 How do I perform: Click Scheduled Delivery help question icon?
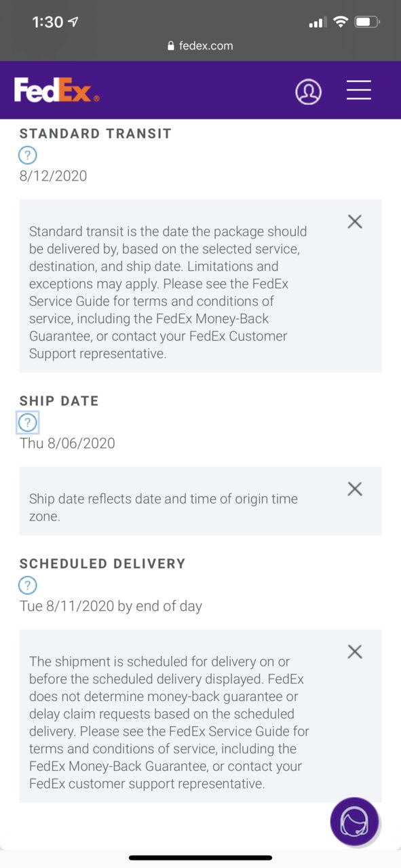[27, 585]
